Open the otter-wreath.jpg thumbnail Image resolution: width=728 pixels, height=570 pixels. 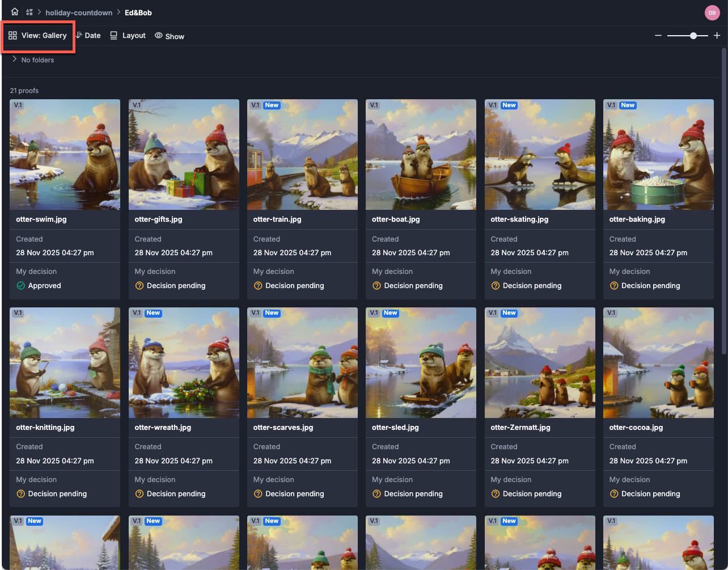[x=184, y=363]
